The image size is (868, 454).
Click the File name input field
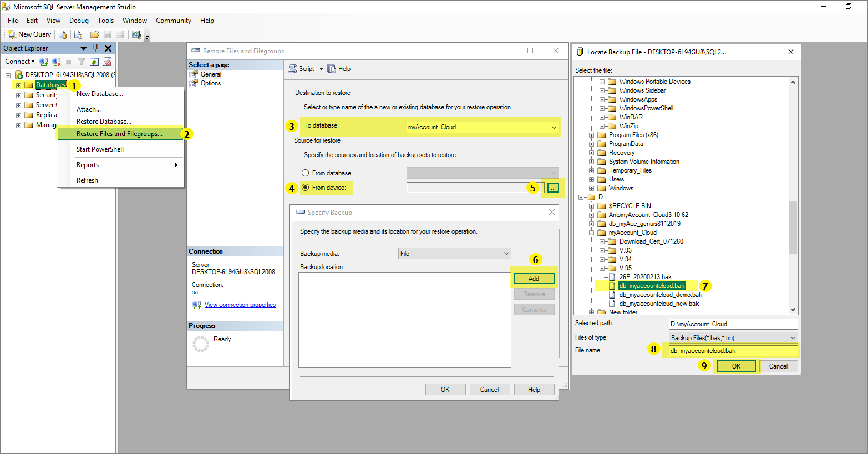click(733, 351)
